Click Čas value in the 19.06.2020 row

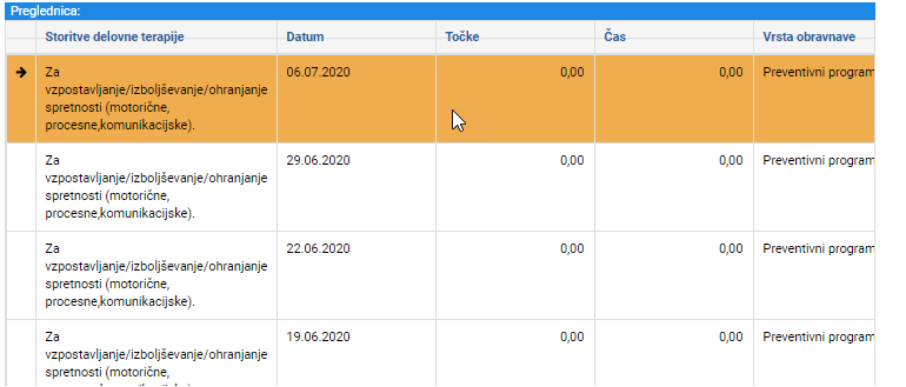731,337
